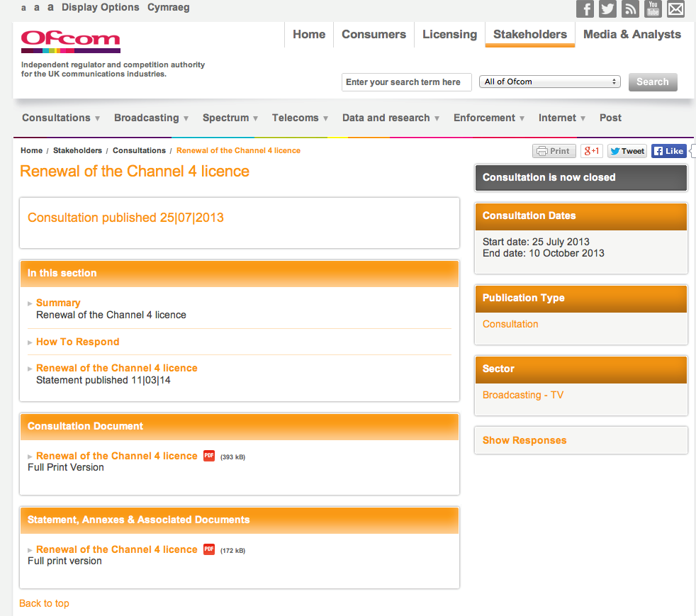Open the Consumers tab
696x616 pixels.
(374, 34)
